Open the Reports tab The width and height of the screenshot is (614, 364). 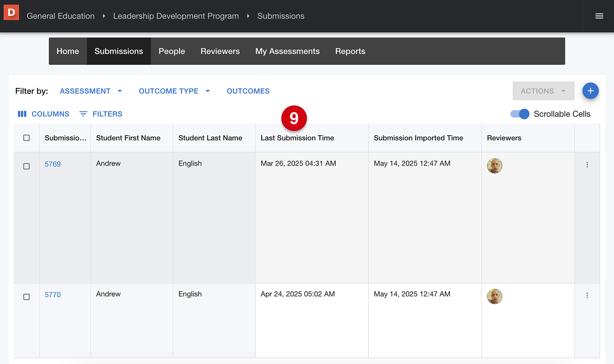coord(350,51)
